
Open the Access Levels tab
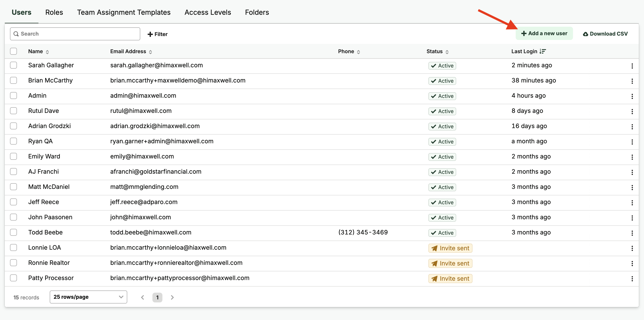[x=208, y=12]
